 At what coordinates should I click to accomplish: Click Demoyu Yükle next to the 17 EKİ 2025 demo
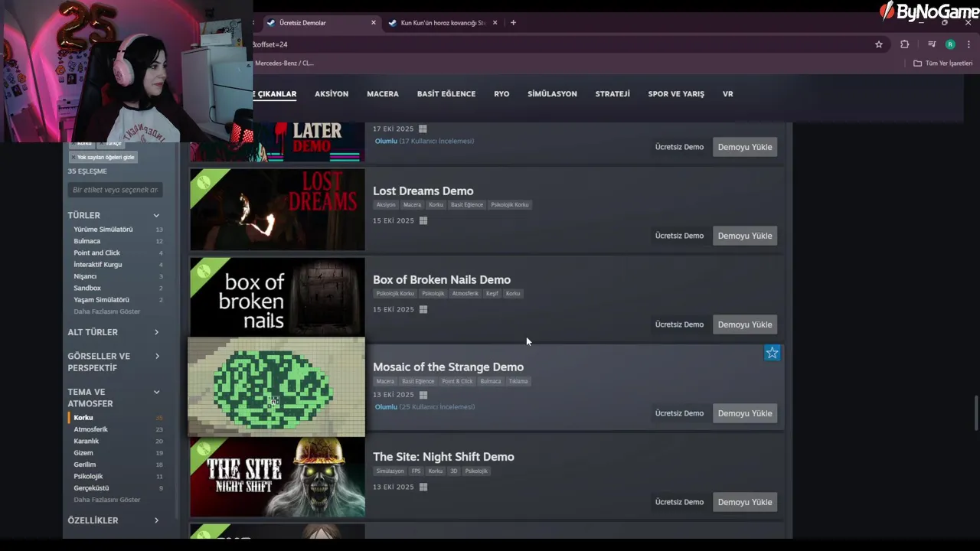(x=745, y=147)
